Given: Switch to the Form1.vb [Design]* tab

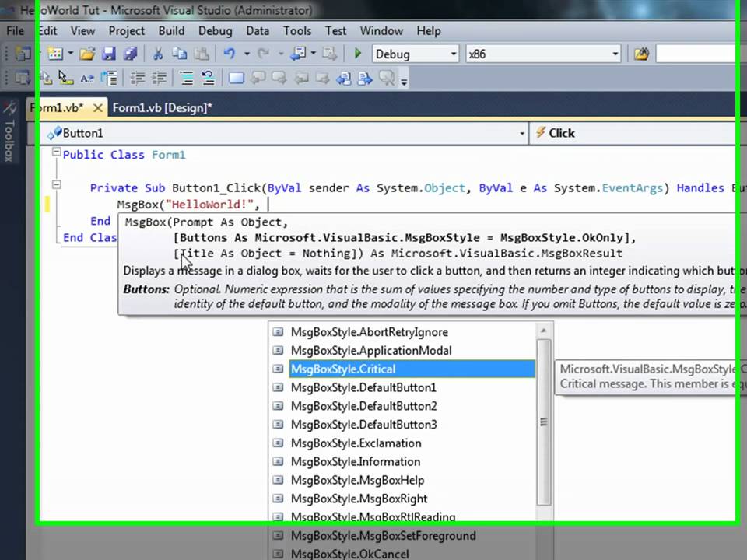Looking at the screenshot, I should (x=163, y=108).
